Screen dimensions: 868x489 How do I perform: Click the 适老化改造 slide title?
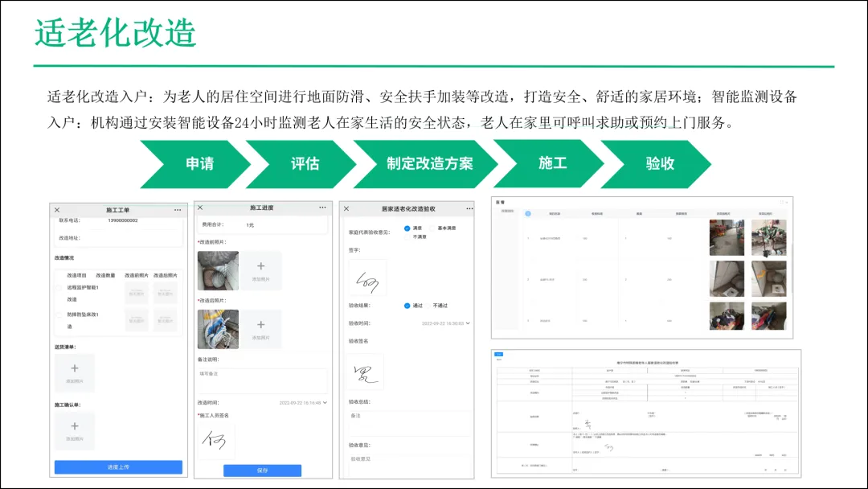115,33
